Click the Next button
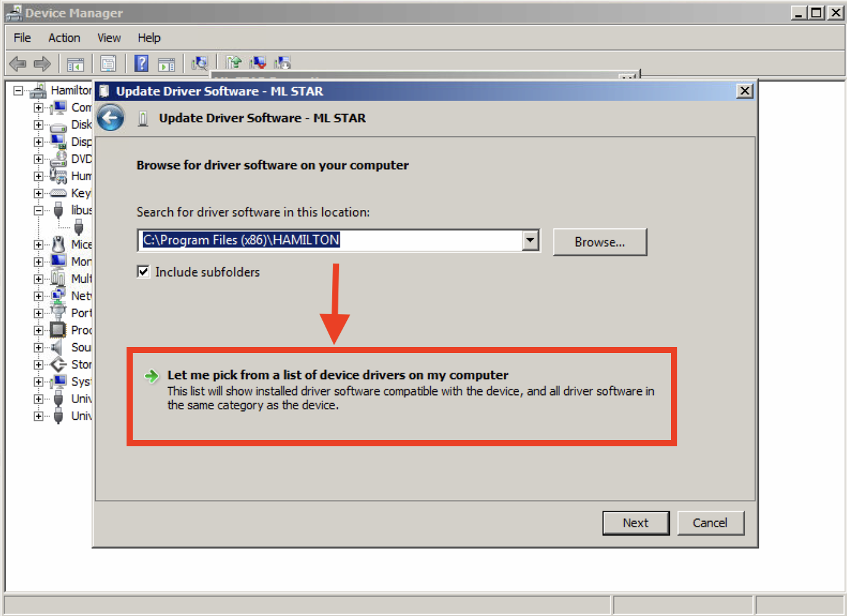This screenshot has height=616, width=847. 635,523
